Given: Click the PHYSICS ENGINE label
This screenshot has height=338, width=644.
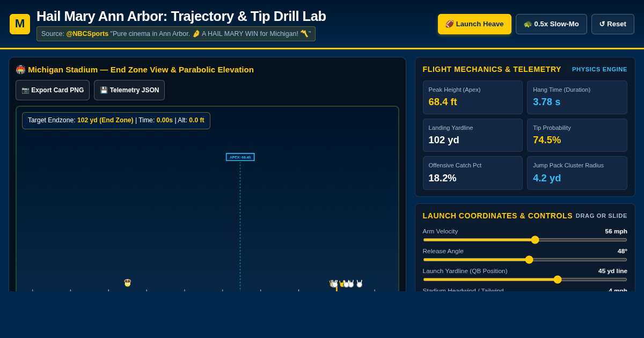Looking at the screenshot, I should click(x=599, y=69).
